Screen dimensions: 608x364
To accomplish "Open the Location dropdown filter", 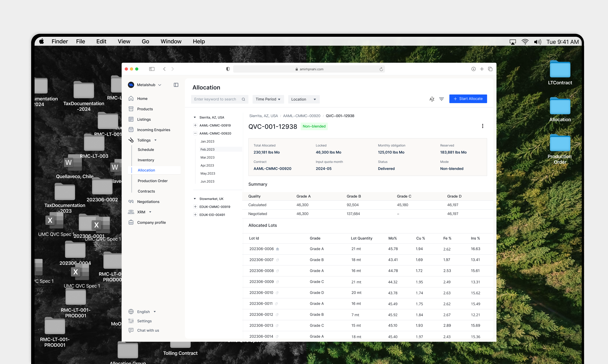I will [303, 99].
